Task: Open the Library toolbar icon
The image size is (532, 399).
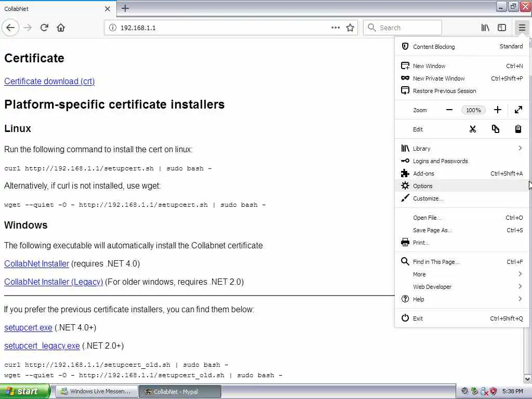Action: (485, 28)
